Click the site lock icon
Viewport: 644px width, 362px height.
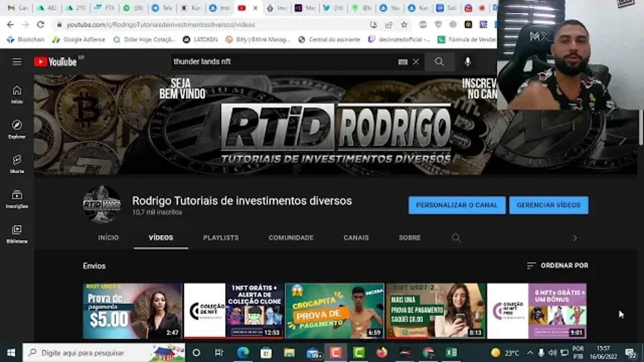coord(59,24)
